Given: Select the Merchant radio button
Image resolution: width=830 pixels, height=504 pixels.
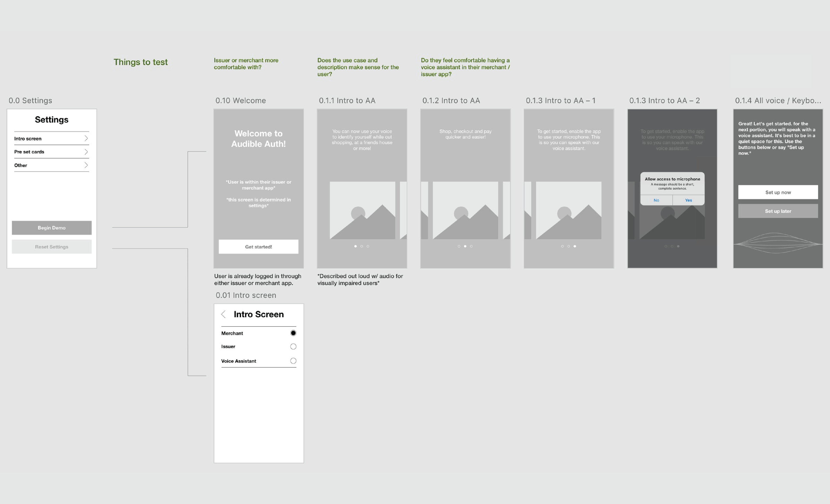Looking at the screenshot, I should (293, 333).
